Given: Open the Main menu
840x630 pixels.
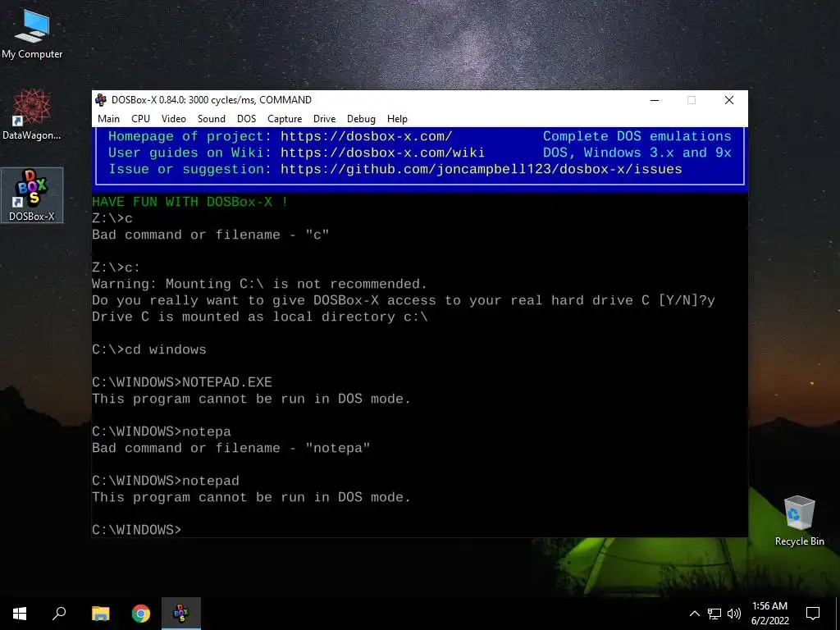Looking at the screenshot, I should pyautogui.click(x=109, y=119).
